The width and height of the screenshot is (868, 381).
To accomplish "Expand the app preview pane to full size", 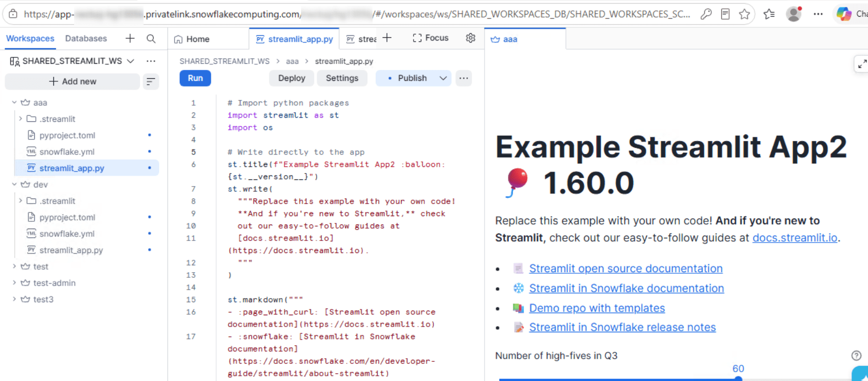I will pos(862,64).
